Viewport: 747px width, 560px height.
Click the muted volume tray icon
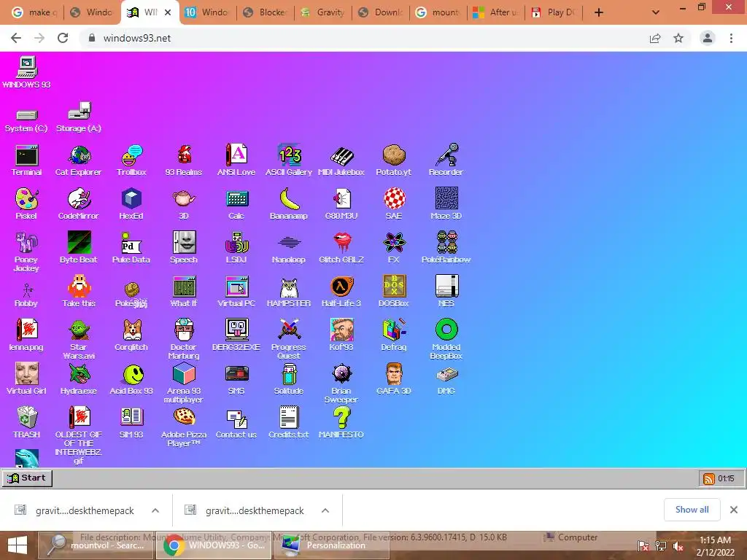(678, 546)
